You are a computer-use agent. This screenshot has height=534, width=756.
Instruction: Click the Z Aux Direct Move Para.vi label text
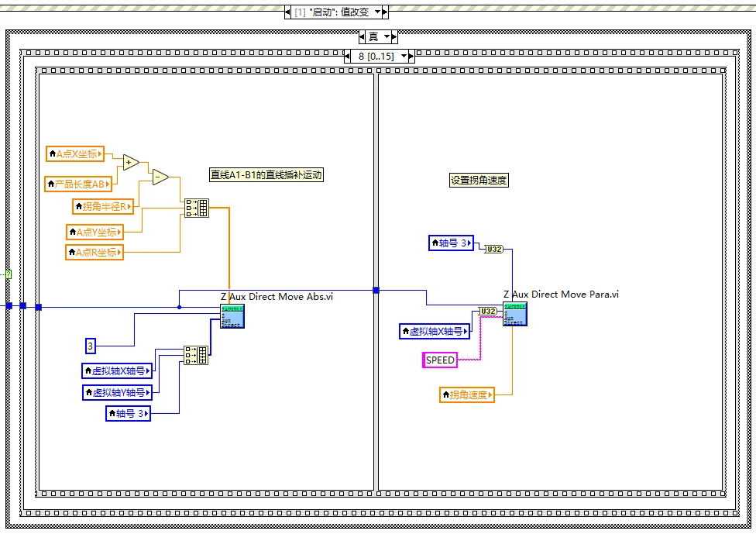tap(562, 295)
